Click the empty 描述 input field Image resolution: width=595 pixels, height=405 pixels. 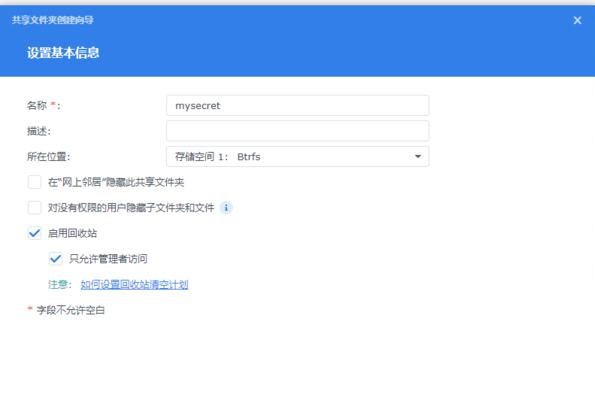point(298,131)
